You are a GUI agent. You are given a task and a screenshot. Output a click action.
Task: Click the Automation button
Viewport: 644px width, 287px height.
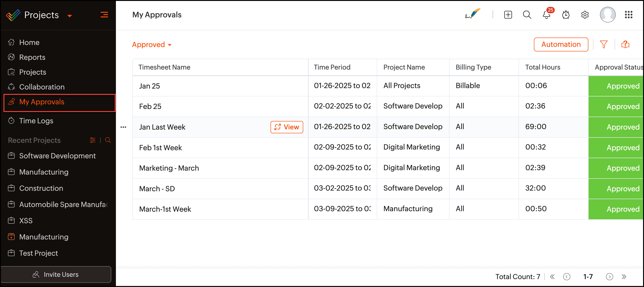coord(561,45)
